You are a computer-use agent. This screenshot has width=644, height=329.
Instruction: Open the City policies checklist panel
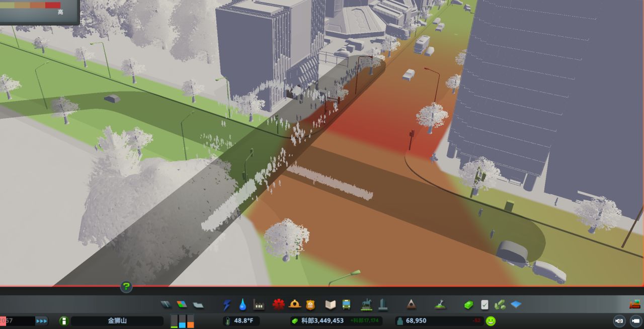pos(485,304)
